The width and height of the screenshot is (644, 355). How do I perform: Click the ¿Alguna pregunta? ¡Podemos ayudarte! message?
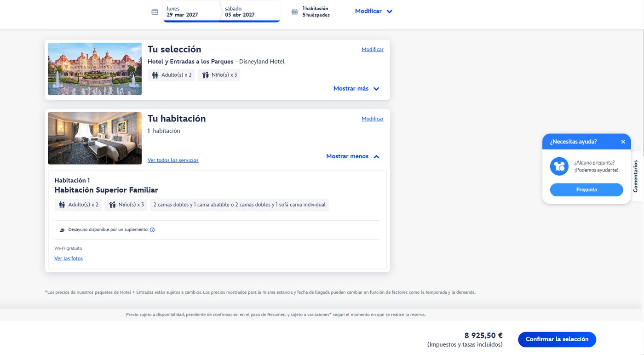[596, 166]
